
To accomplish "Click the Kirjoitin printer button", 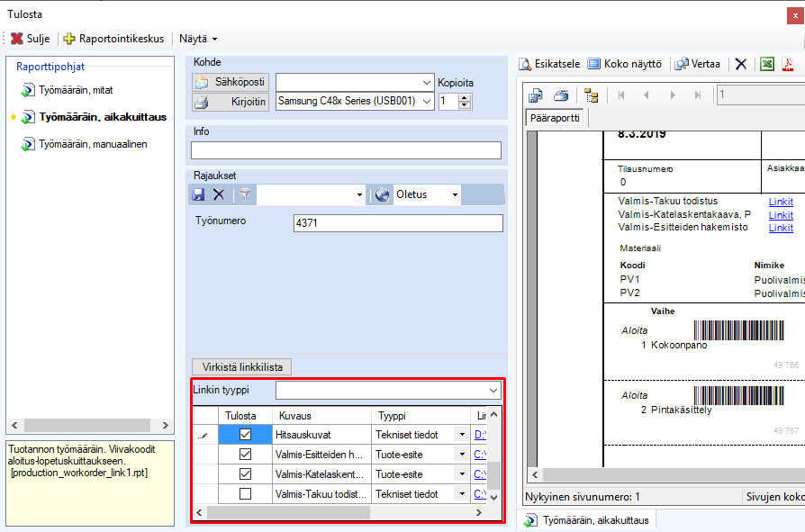I will 231,102.
